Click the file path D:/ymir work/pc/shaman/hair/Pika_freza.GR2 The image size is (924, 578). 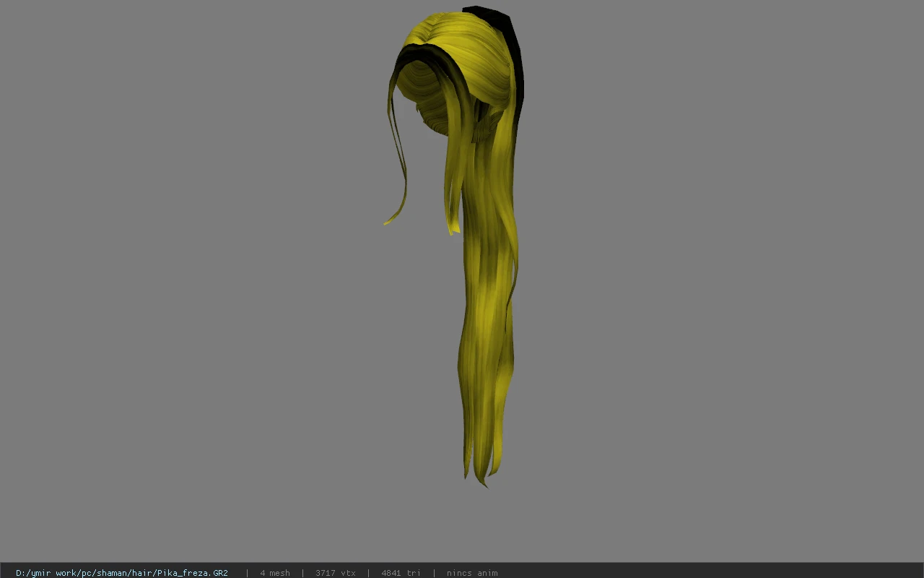(x=122, y=573)
